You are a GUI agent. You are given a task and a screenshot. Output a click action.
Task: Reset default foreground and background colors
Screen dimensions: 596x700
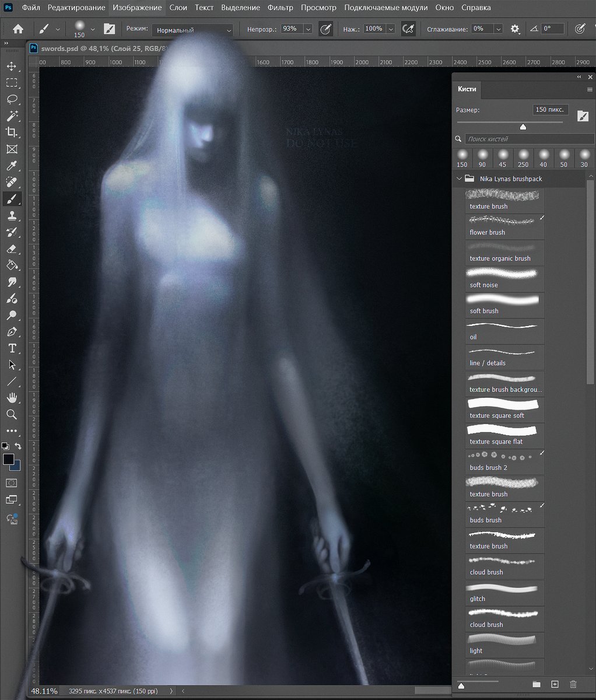click(5, 446)
